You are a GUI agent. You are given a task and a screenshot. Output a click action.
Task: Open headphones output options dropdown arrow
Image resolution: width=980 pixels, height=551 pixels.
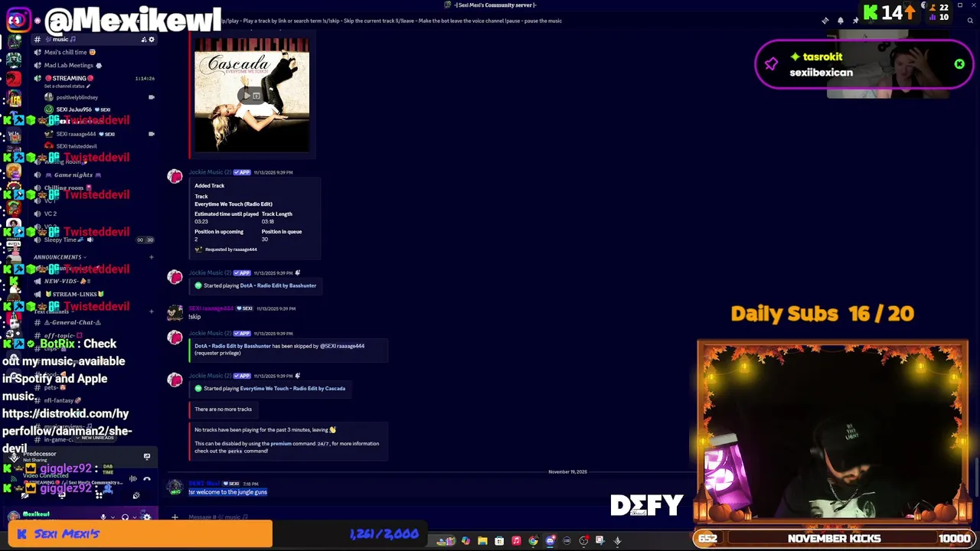click(x=135, y=517)
